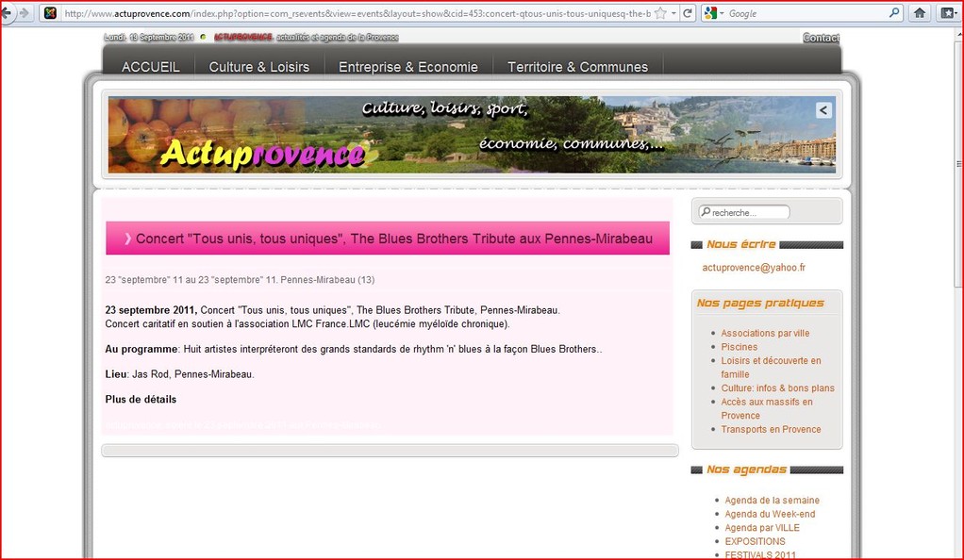
Task: Open Associations par ville link
Action: 765,333
